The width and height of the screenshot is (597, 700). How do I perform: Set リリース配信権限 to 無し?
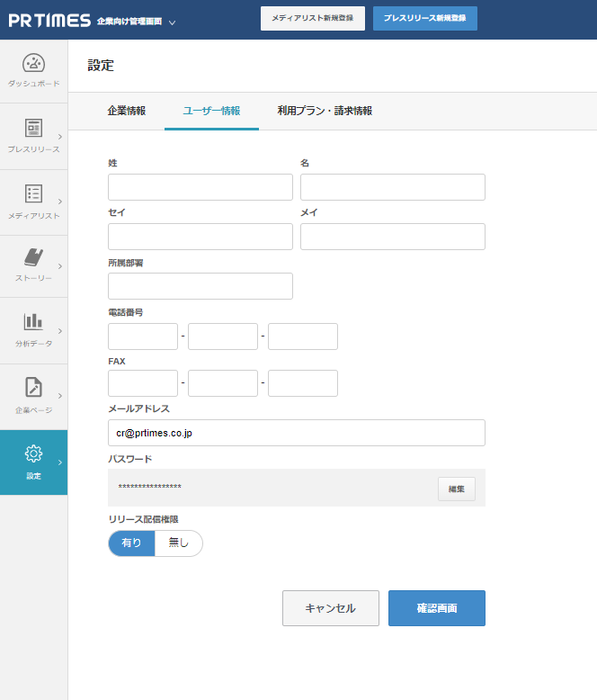(179, 543)
